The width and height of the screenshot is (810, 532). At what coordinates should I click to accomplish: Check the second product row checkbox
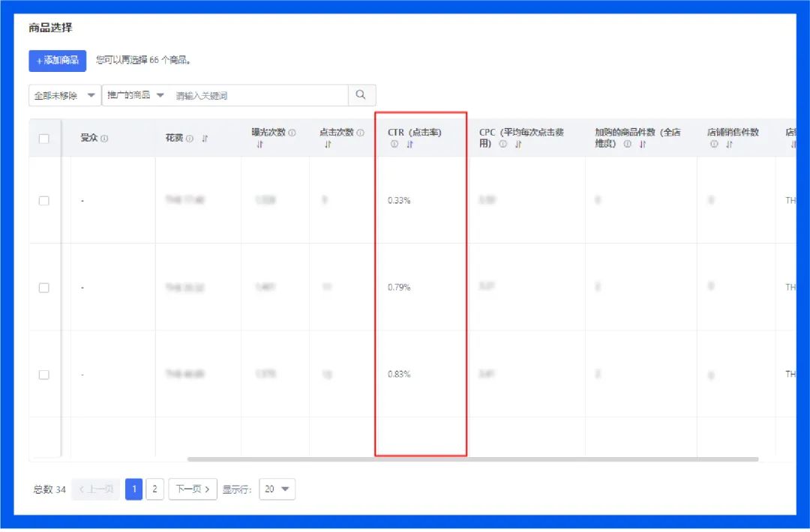[43, 287]
